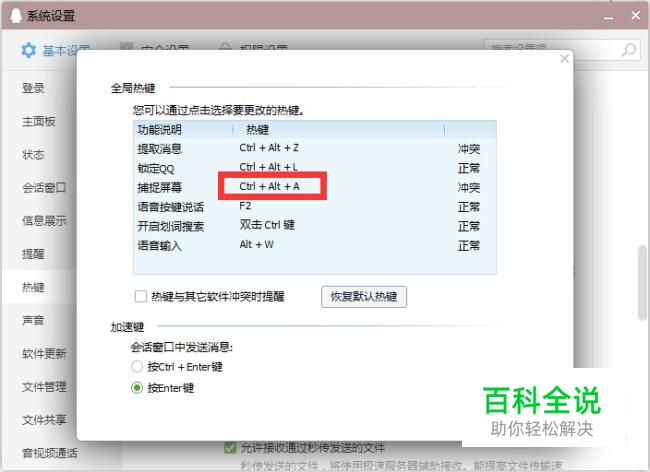Click the Ctrl + Alt + Z hotkey for 提取消息

pos(269,148)
